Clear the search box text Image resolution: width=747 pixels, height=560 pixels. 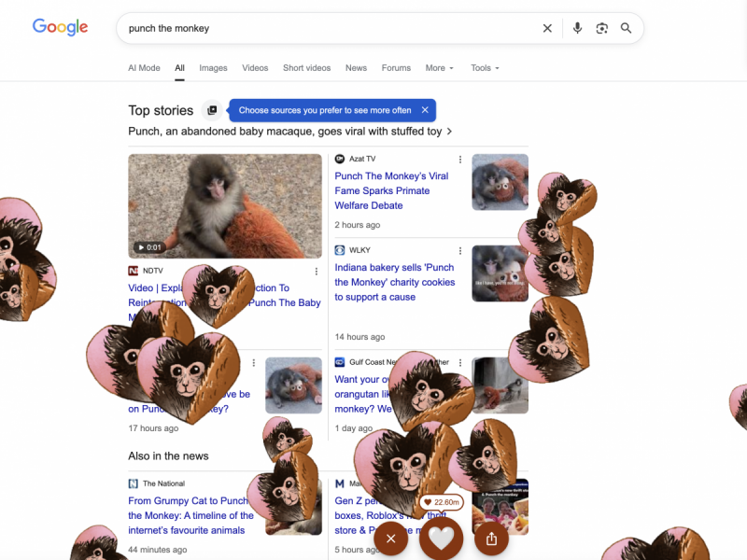pos(547,29)
